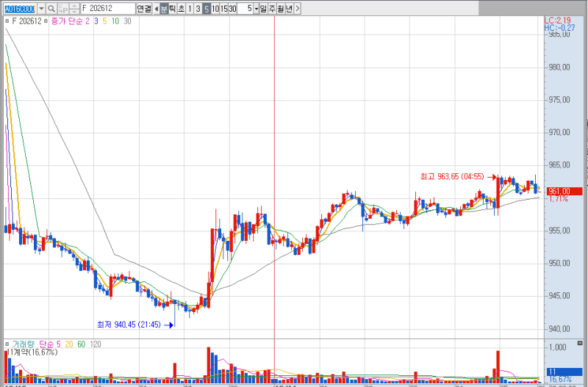Click the 940.00 price axis label
Image resolution: width=588 pixels, height=387 pixels.
[x=559, y=329]
